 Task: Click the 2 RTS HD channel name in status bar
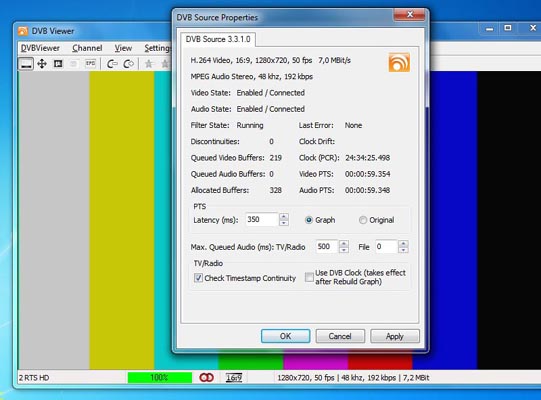[34, 378]
